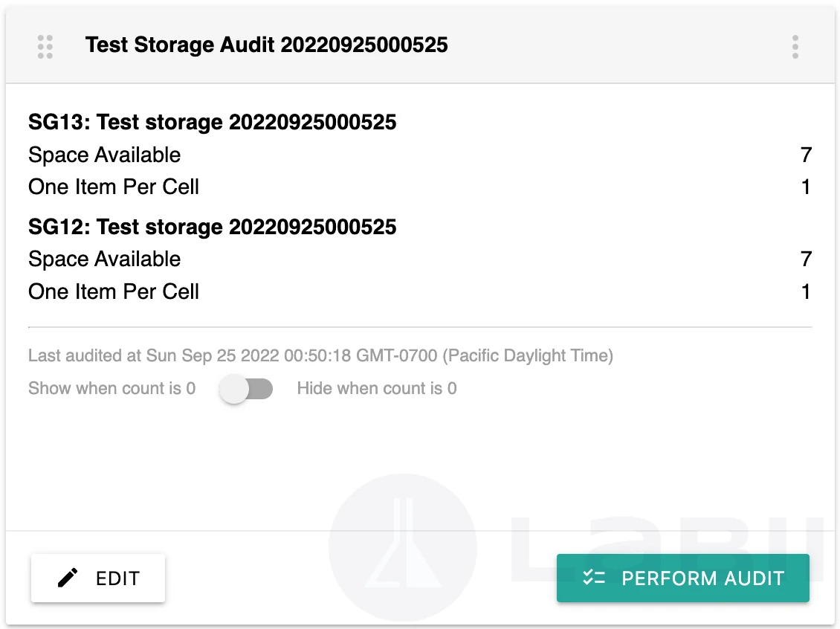Click the count 1 for SG12 One Item Per Cell
The height and width of the screenshot is (629, 840).
tap(805, 291)
